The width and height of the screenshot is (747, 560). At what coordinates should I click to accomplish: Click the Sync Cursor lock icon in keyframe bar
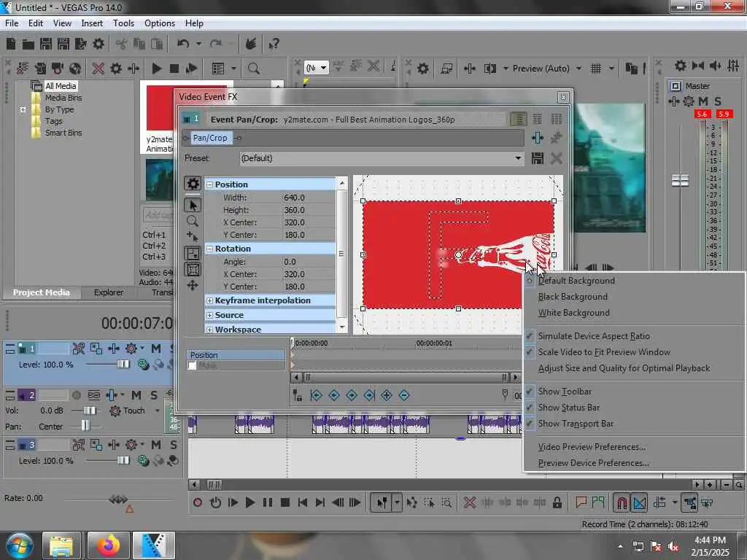(298, 395)
